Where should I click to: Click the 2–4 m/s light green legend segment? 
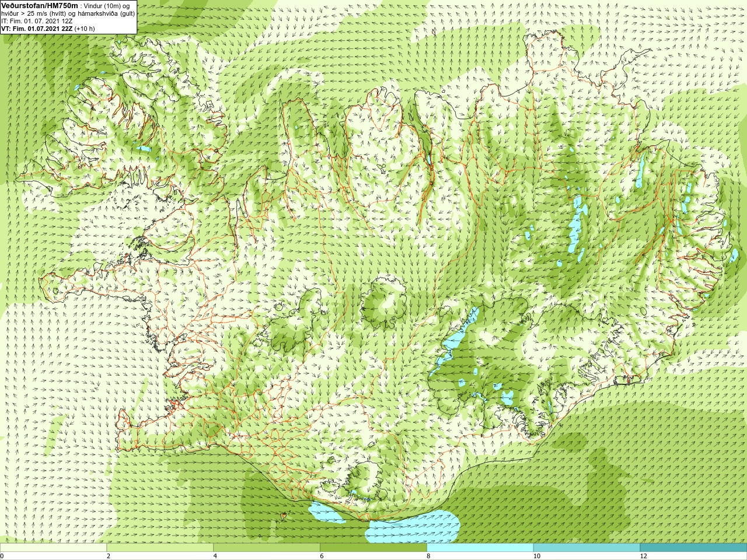click(160, 548)
